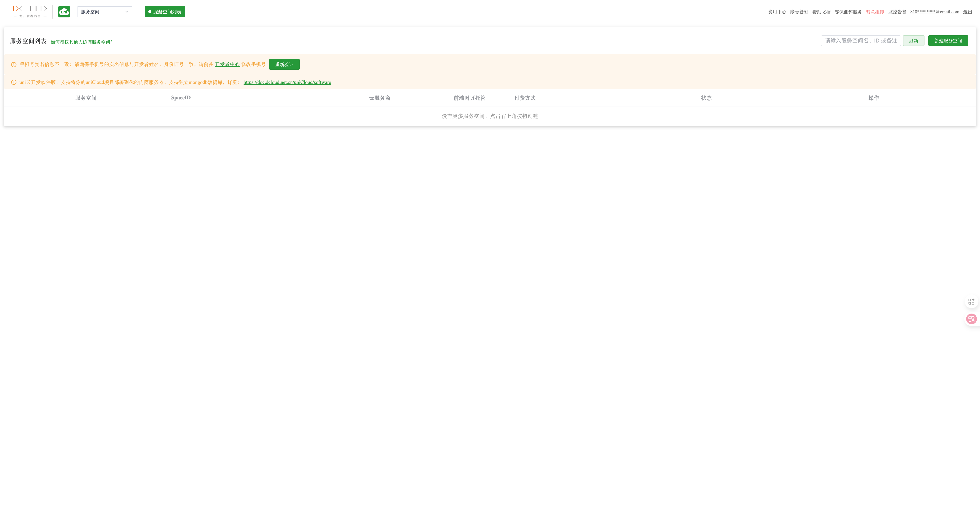Click the green uniCloud icon
The image size is (980, 505).
click(64, 12)
